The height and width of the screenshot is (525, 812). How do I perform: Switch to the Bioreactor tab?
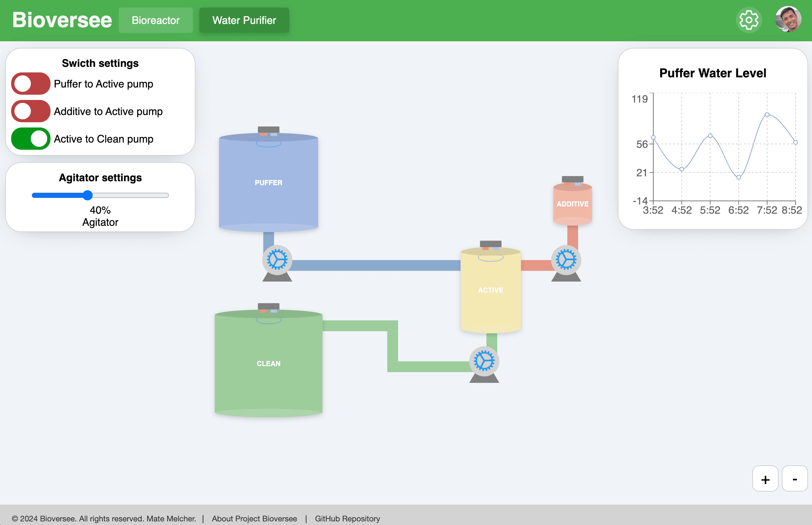155,20
